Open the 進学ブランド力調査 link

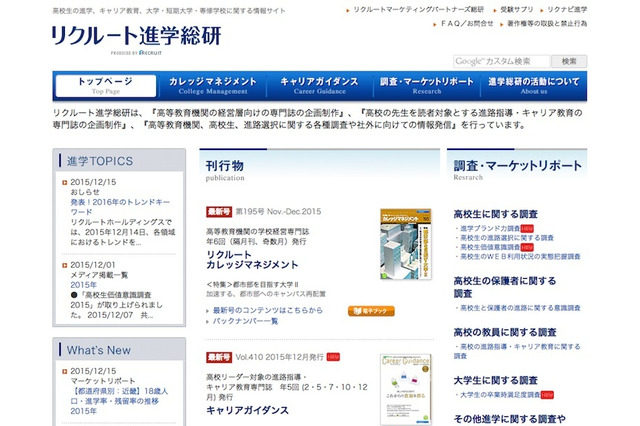[490, 229]
